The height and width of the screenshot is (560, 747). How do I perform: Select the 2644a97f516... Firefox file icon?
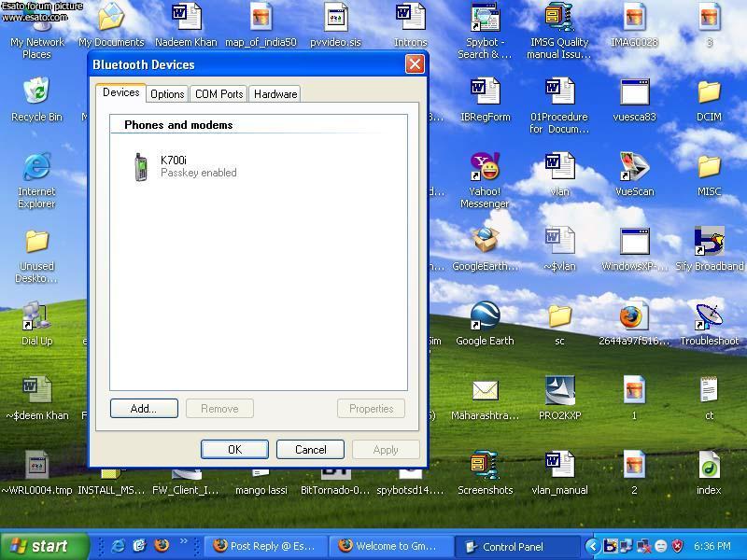pos(634,316)
